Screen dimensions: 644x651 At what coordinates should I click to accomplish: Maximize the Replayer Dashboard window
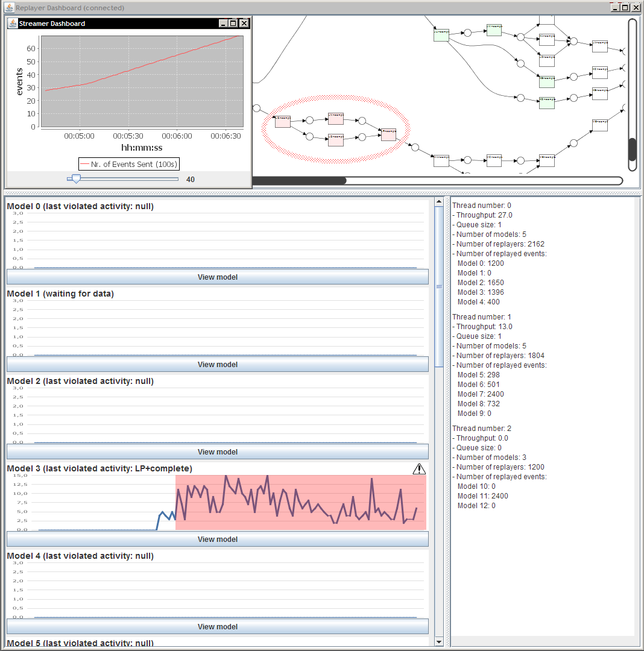[x=625, y=7]
